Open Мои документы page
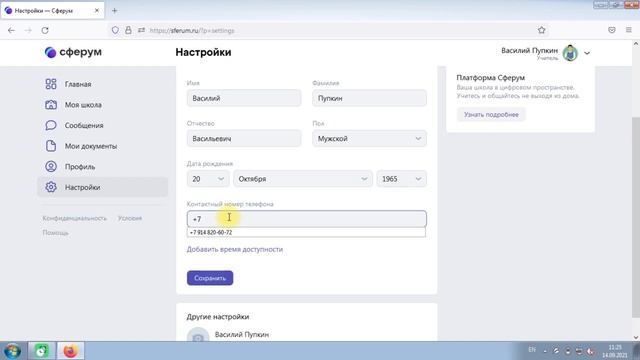The height and width of the screenshot is (360, 640). click(x=91, y=146)
